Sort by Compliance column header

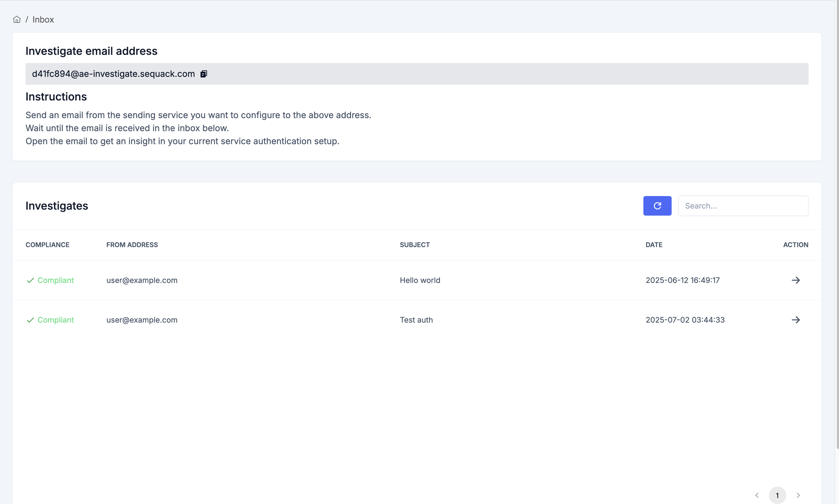(x=47, y=245)
